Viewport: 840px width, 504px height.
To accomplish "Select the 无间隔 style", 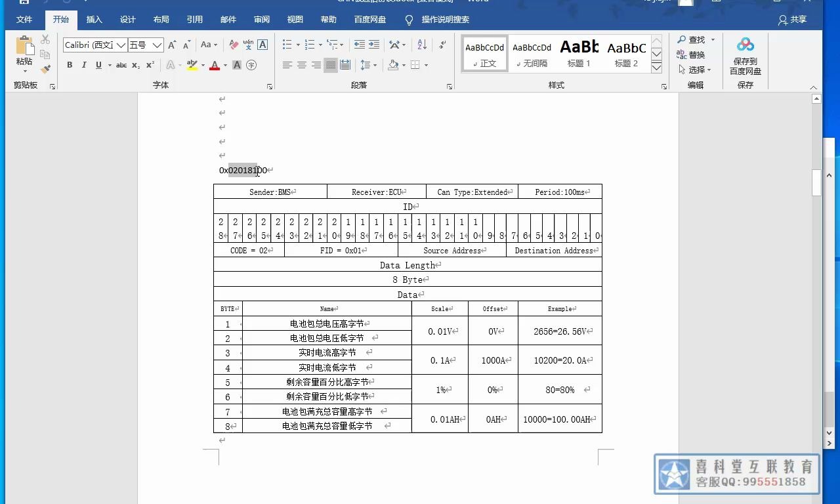I will (532, 54).
